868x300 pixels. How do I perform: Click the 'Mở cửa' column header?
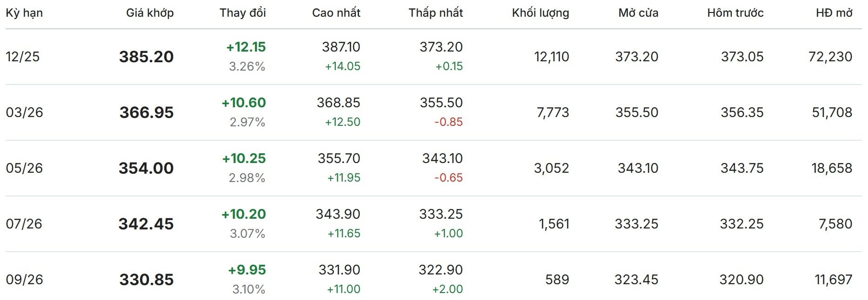638,13
